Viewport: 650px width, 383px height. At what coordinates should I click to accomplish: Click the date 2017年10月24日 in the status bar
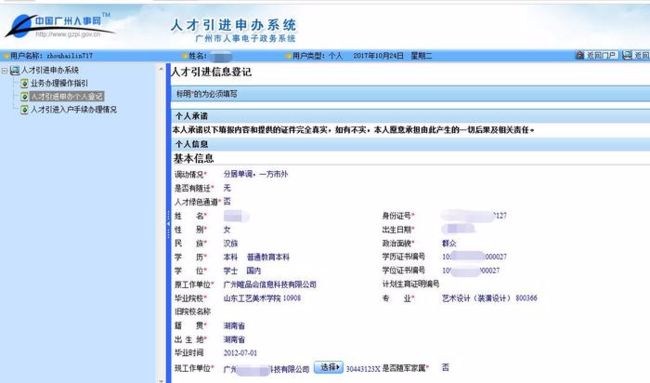pyautogui.click(x=378, y=56)
